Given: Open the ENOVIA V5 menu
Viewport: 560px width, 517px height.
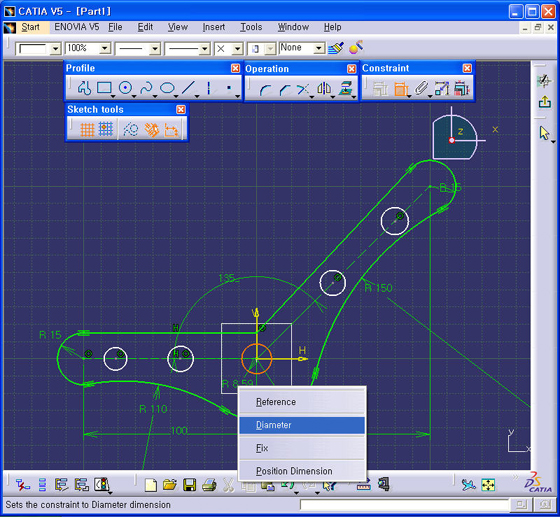Looking at the screenshot, I should (77, 27).
